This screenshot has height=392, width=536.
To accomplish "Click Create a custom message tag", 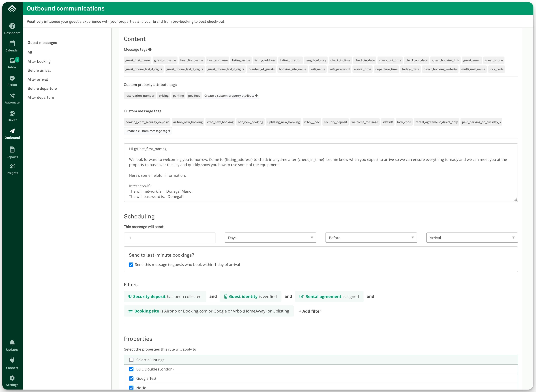I will 148,131.
